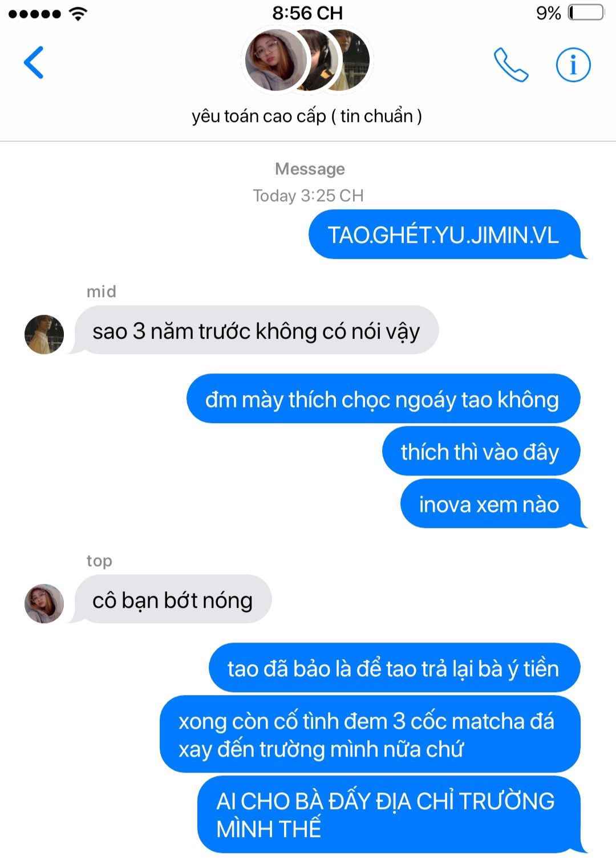Tap the group avatar cluster in header
Viewport: 616px width, 861px height.
tap(307, 60)
